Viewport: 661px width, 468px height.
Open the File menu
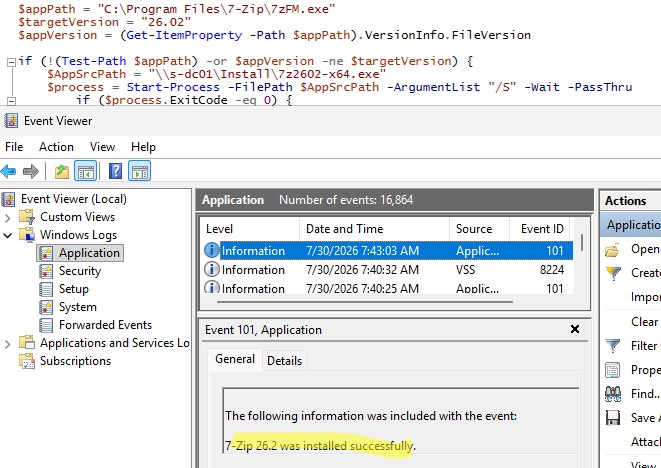point(14,147)
